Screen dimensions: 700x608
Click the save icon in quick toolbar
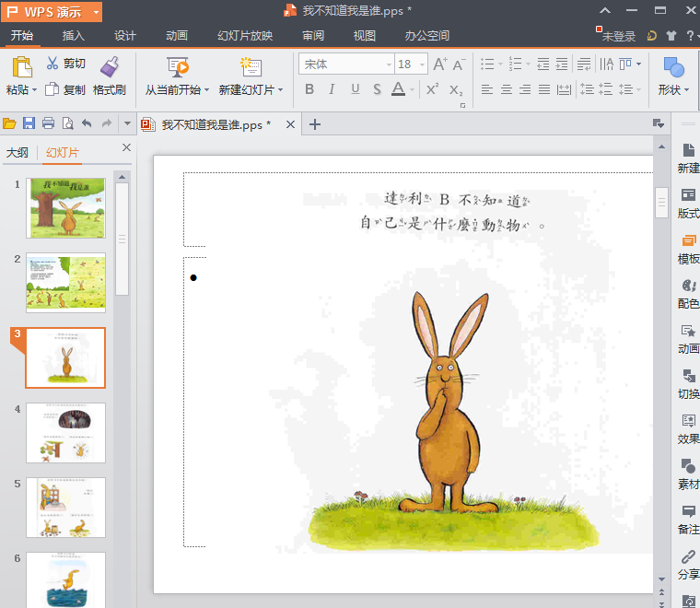[x=29, y=123]
